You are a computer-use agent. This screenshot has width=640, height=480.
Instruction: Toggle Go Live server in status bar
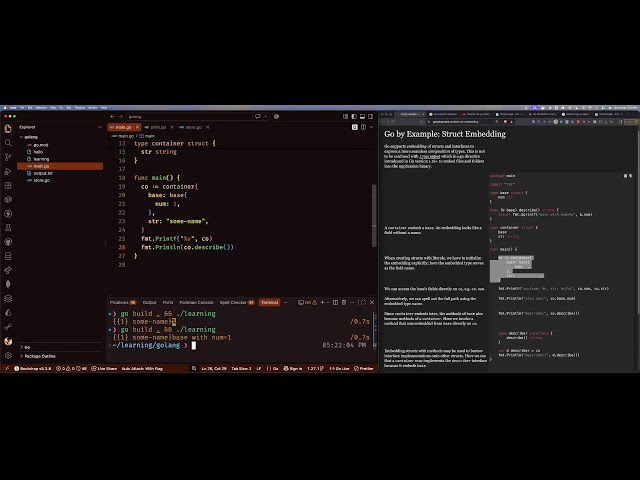340,369
